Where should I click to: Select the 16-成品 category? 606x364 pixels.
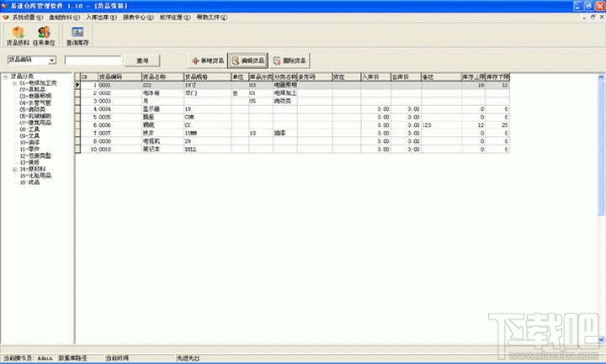tap(29, 182)
